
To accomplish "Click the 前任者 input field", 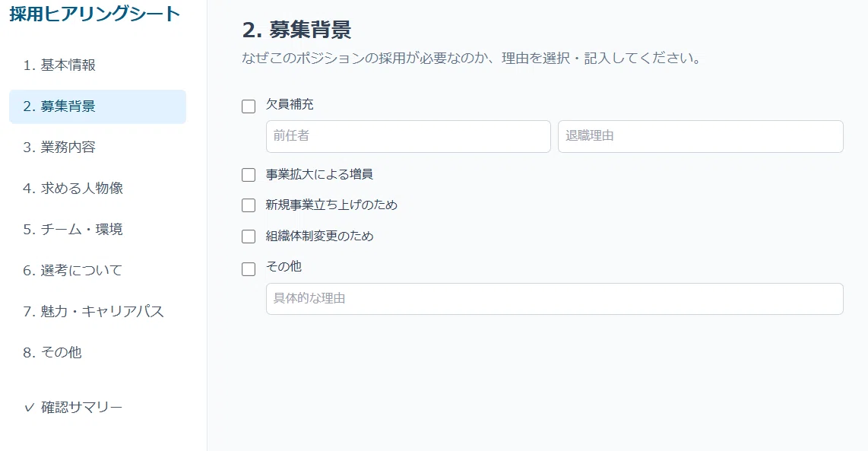I will point(408,136).
